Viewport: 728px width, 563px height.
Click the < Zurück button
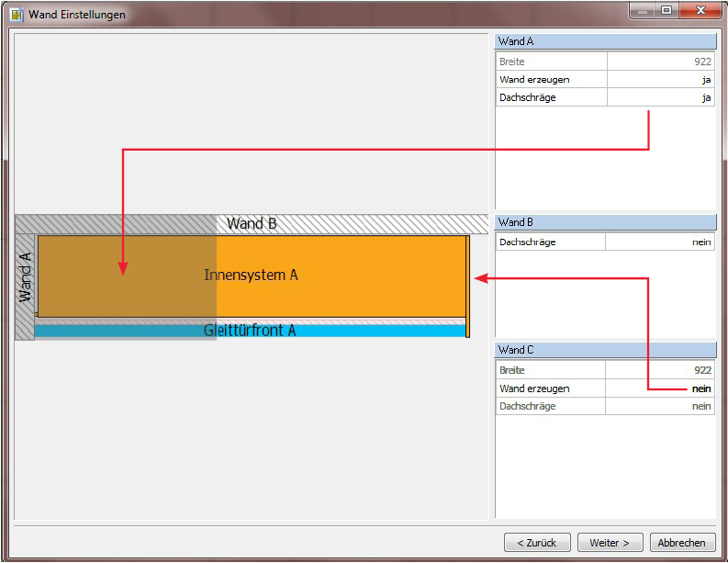point(537,543)
